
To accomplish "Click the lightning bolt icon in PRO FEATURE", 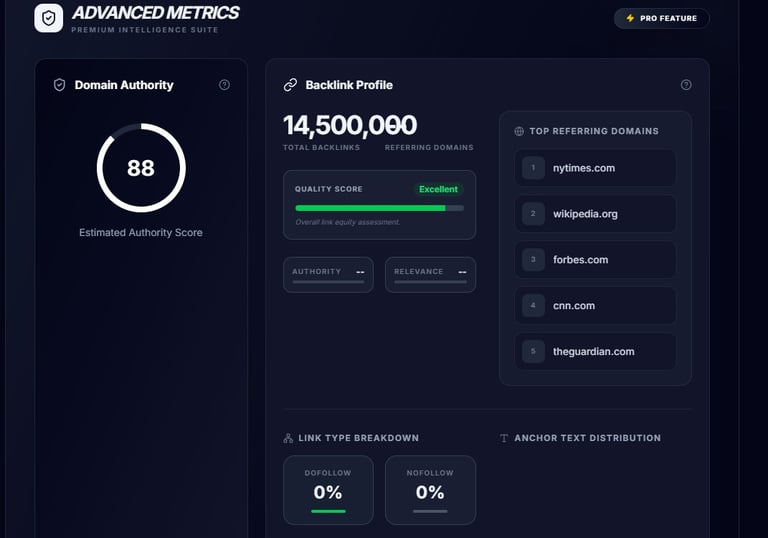I will point(630,18).
